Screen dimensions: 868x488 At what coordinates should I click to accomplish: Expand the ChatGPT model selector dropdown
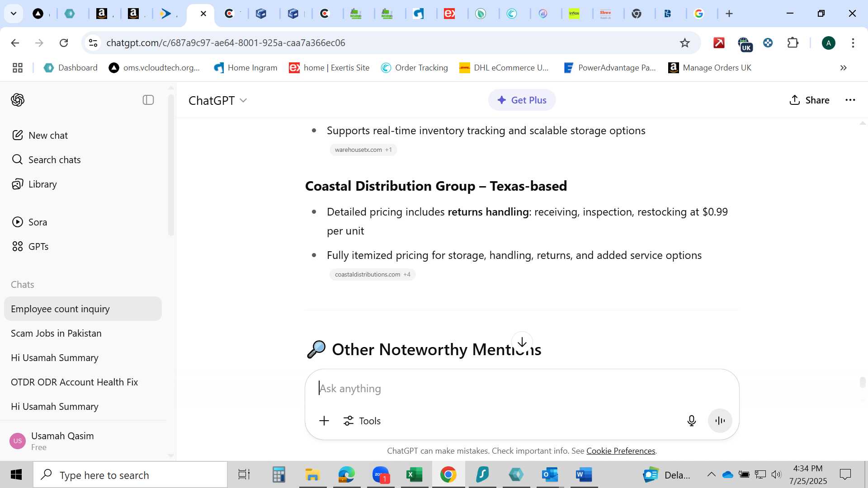tap(218, 100)
